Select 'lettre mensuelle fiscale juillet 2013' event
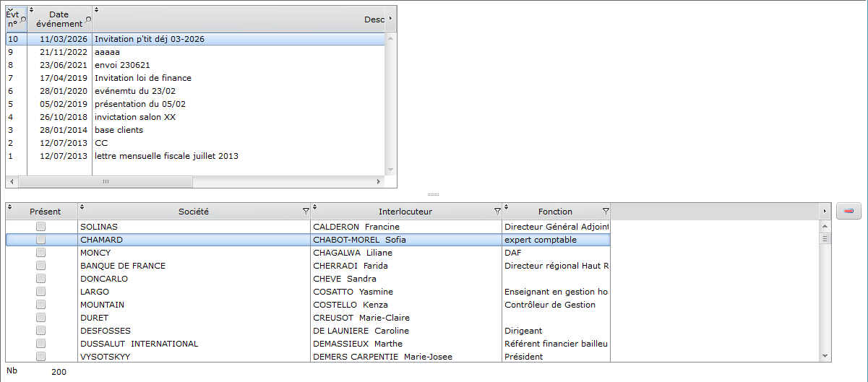Image resolution: width=868 pixels, height=382 pixels. click(195, 156)
